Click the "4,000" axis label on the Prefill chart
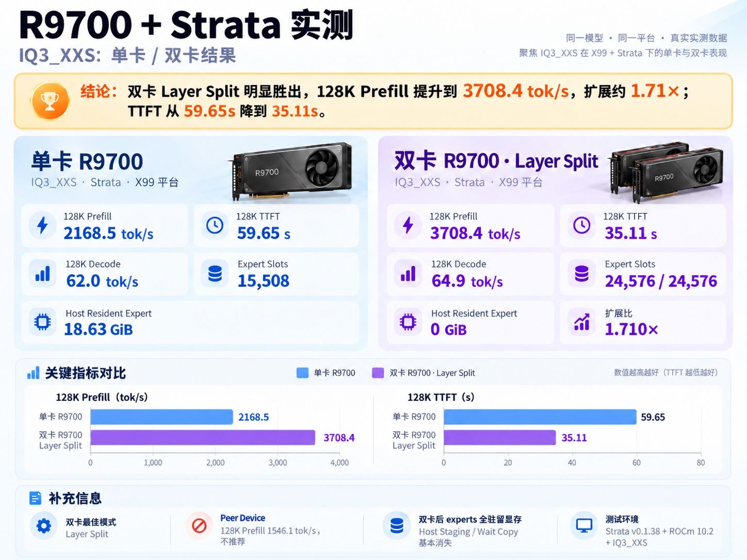This screenshot has height=560, width=747. coord(339,463)
